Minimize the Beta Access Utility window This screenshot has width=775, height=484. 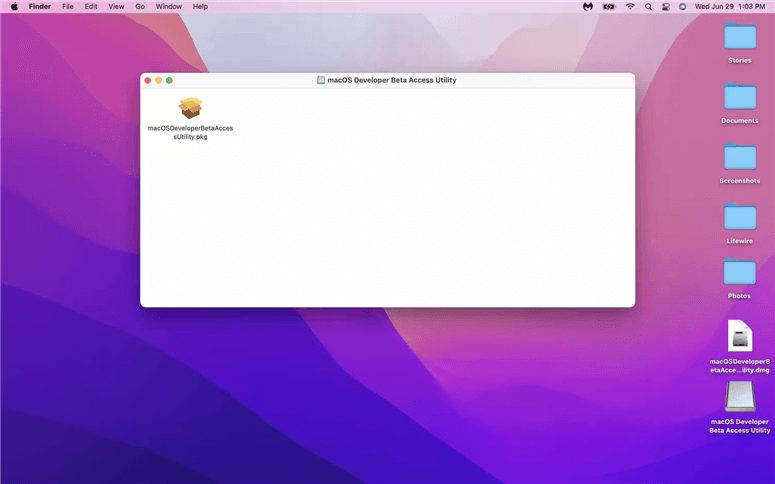158,80
